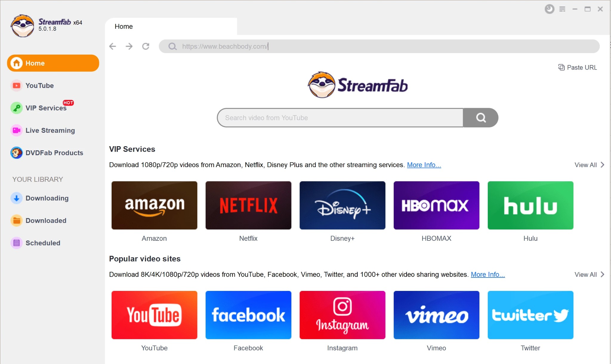Open the Amazon streaming service tile
The height and width of the screenshot is (364, 611).
point(154,205)
